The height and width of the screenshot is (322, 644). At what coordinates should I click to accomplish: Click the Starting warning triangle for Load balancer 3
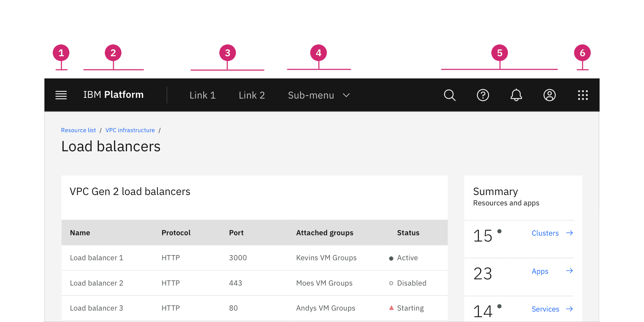tap(391, 307)
